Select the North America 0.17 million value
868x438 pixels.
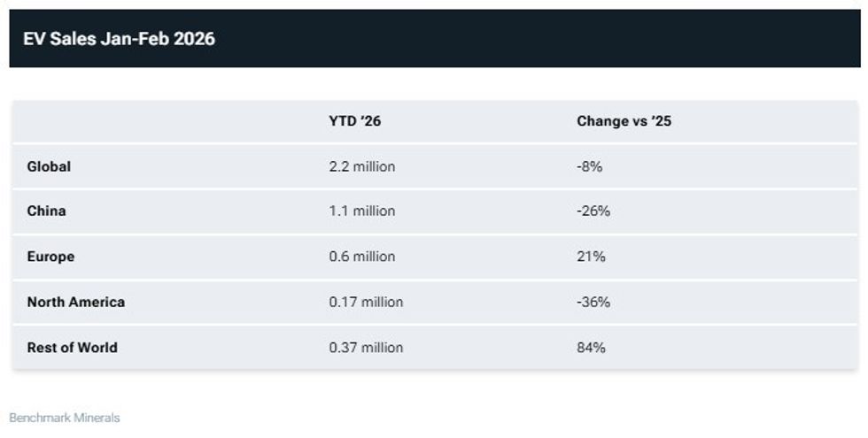click(x=366, y=302)
